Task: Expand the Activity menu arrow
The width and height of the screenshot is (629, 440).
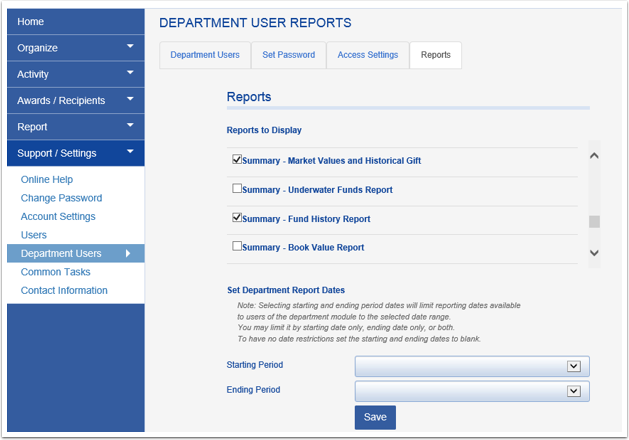Action: 130,73
